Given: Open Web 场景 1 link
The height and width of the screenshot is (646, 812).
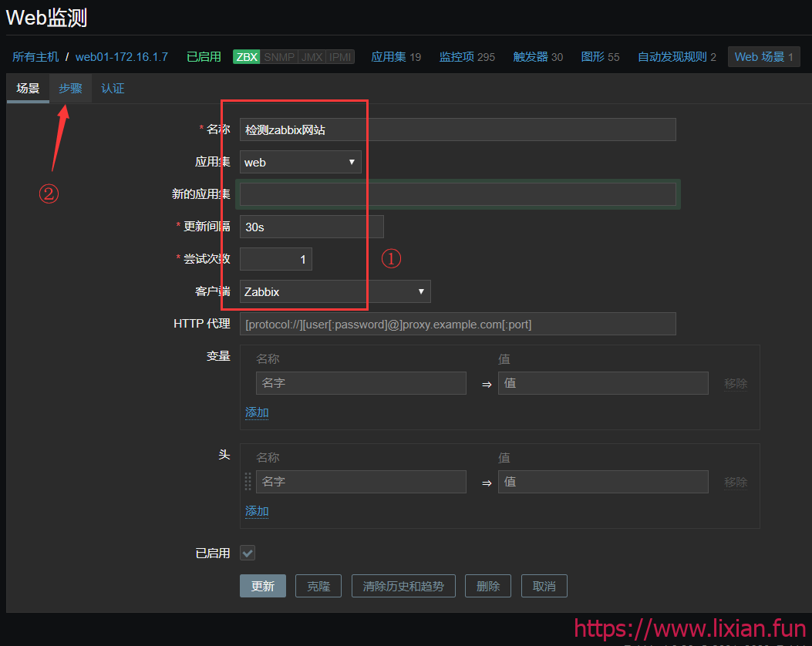Looking at the screenshot, I should click(x=764, y=57).
